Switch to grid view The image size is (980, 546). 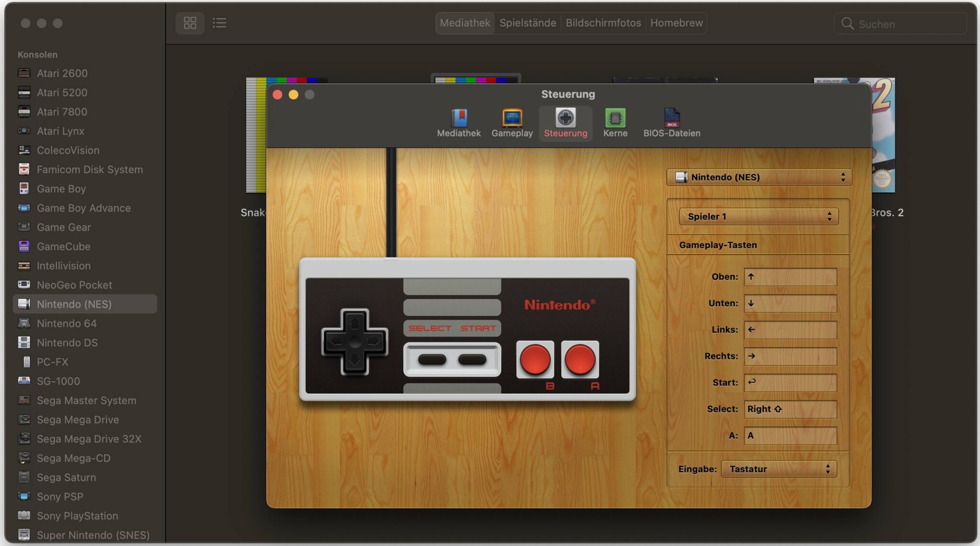189,22
